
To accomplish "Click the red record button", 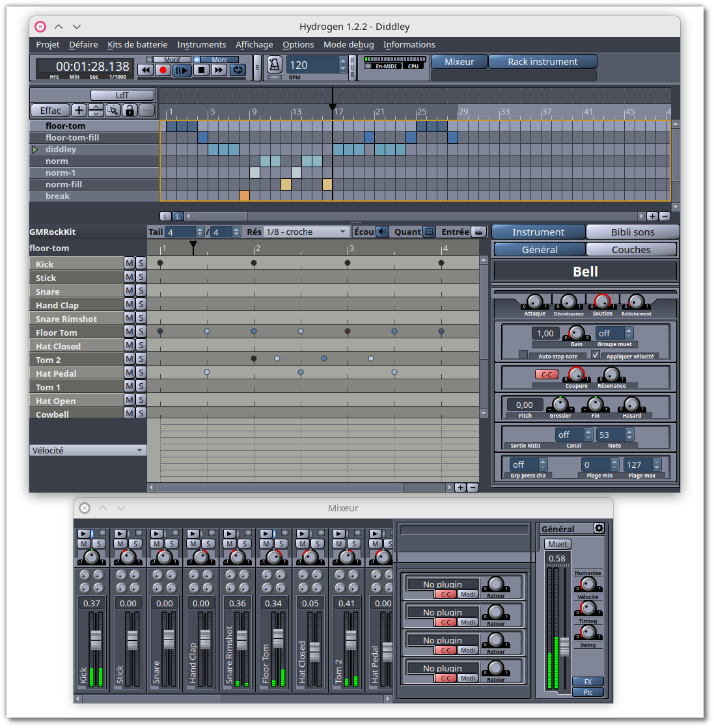I will pyautogui.click(x=163, y=70).
